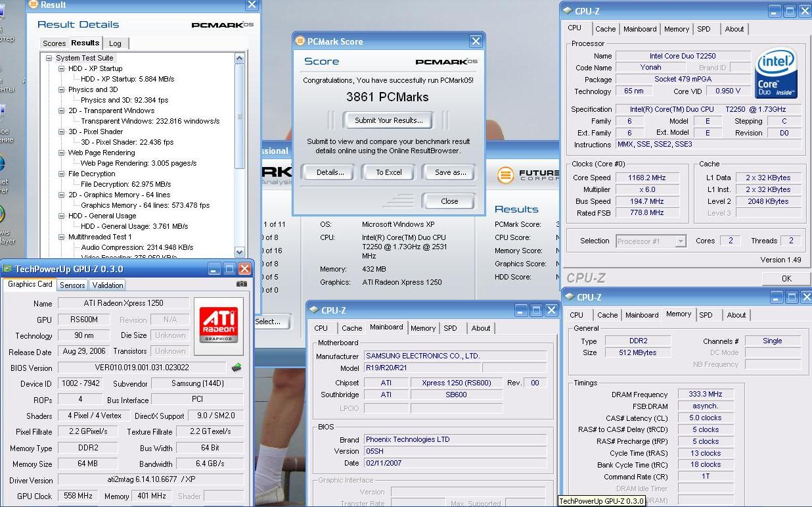Open the Selection Processor #1 dropdown
The height and width of the screenshot is (507, 812).
point(681,241)
